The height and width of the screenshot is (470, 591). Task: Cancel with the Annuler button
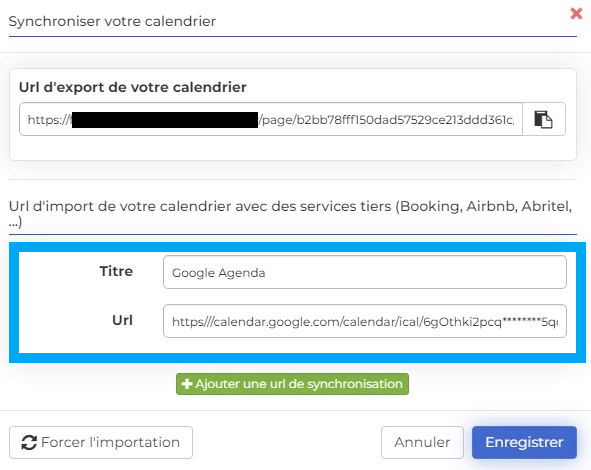tap(422, 442)
